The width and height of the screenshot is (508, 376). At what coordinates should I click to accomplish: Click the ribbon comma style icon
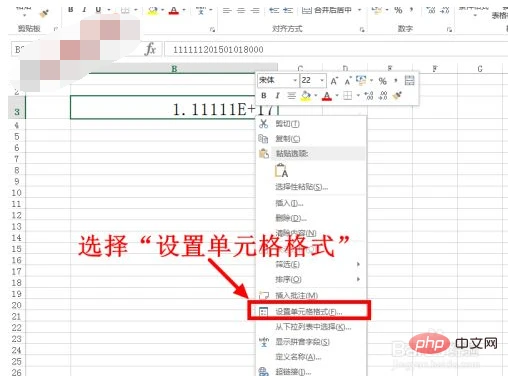click(412, 10)
